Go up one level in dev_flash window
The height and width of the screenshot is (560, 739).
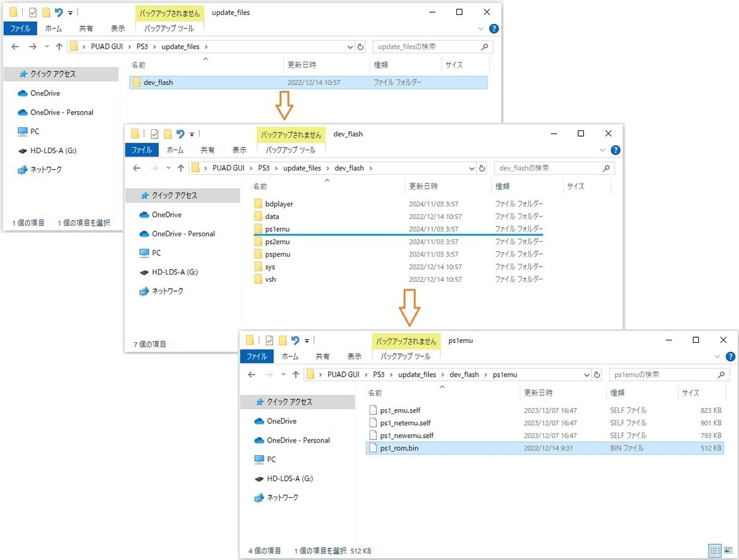pyautogui.click(x=181, y=167)
